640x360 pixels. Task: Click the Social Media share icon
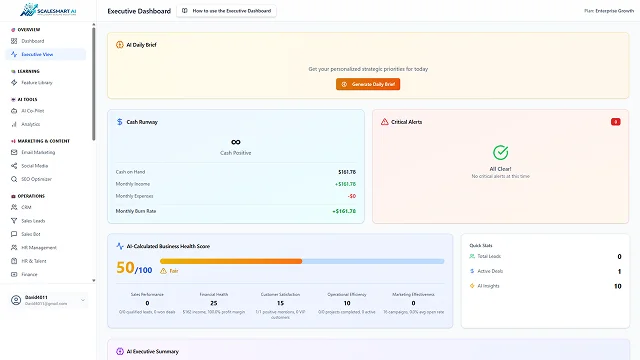click(x=14, y=166)
